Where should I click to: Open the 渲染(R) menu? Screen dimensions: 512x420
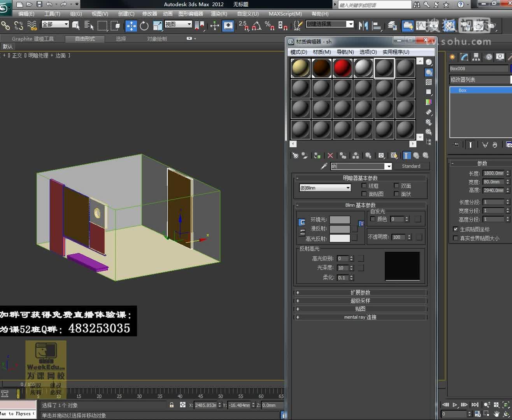pos(219,14)
